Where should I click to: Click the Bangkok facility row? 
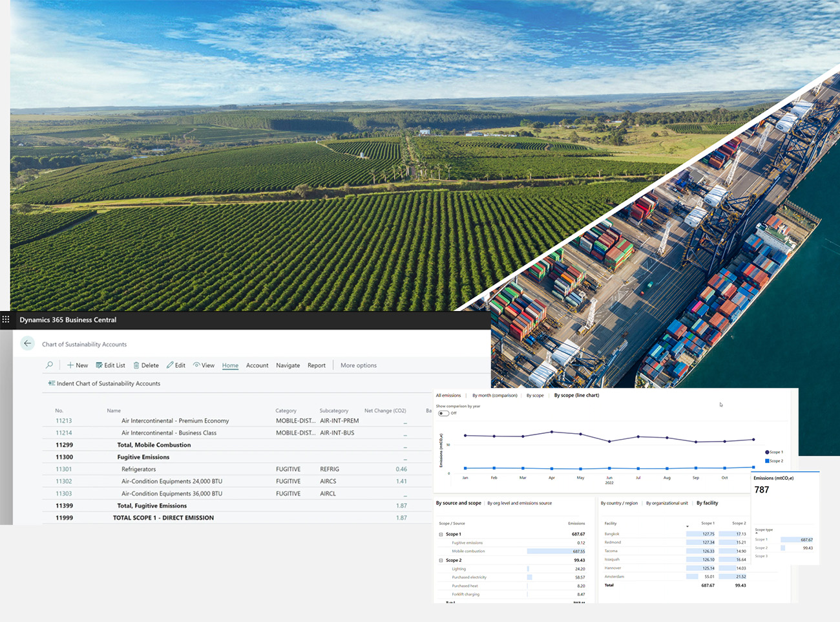[675, 534]
